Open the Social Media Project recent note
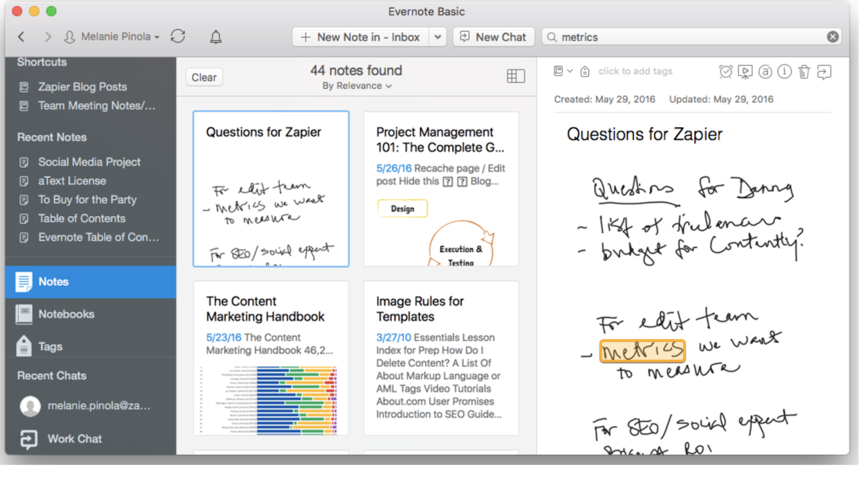The image size is (868, 482). (x=89, y=162)
